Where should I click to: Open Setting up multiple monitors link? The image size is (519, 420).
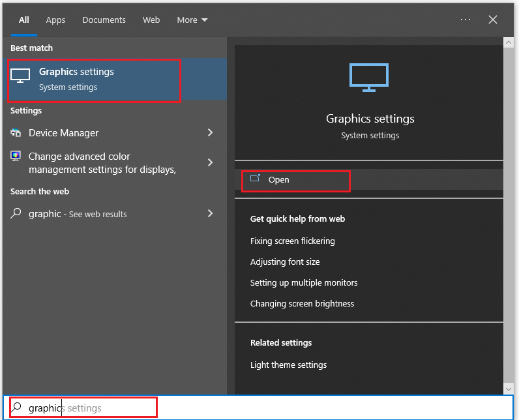click(x=304, y=282)
